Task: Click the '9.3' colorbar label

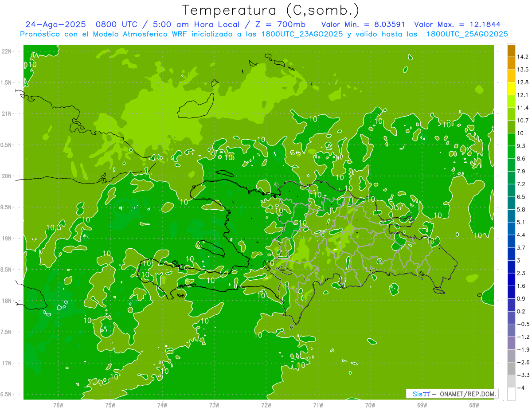Action: coord(521,146)
